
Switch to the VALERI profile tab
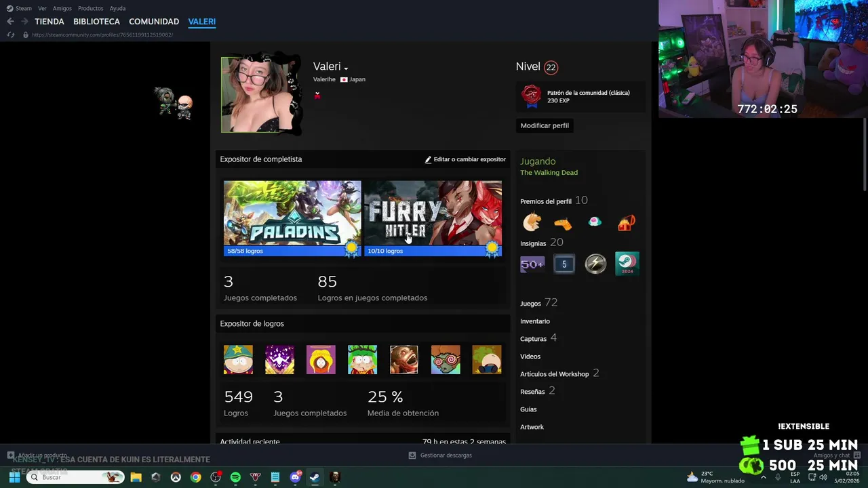point(202,22)
